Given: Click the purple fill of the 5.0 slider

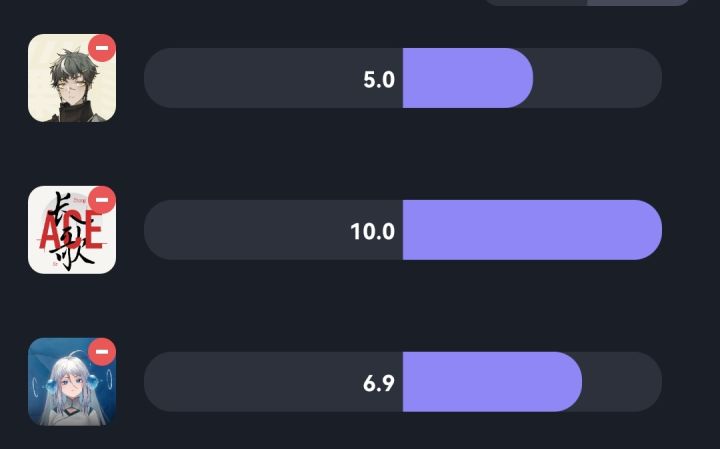Looking at the screenshot, I should tap(466, 78).
